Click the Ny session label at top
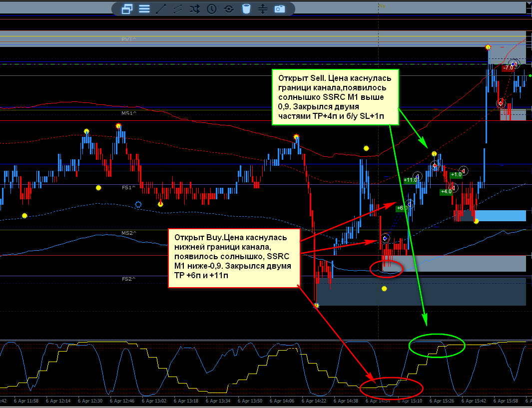Screen dimensions: 532x408 tap(382, 6)
